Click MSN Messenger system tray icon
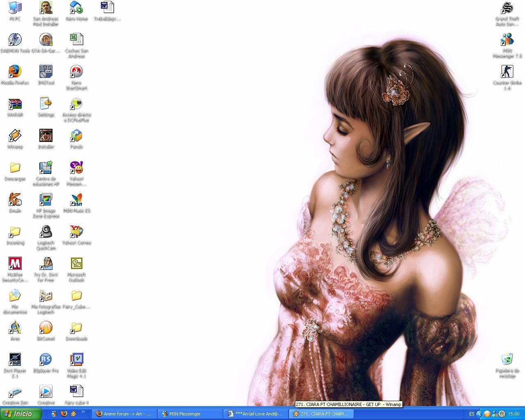The height and width of the screenshot is (420, 525). (x=495, y=414)
